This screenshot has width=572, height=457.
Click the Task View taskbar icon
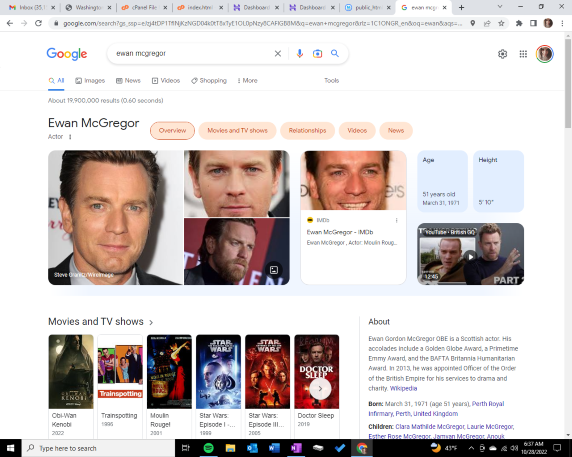pos(186,448)
